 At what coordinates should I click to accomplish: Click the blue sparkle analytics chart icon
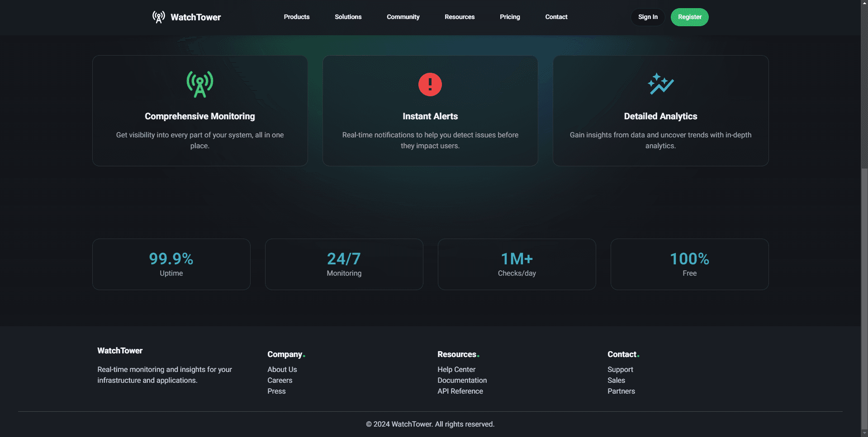tap(660, 85)
